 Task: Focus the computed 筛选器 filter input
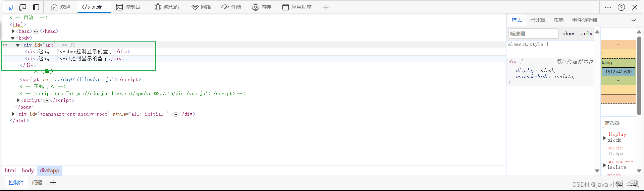[x=620, y=123]
